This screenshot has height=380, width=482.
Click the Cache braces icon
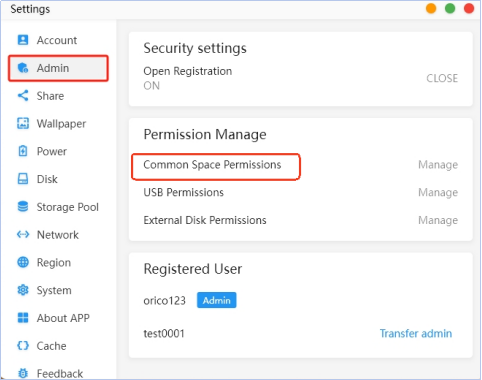(23, 346)
